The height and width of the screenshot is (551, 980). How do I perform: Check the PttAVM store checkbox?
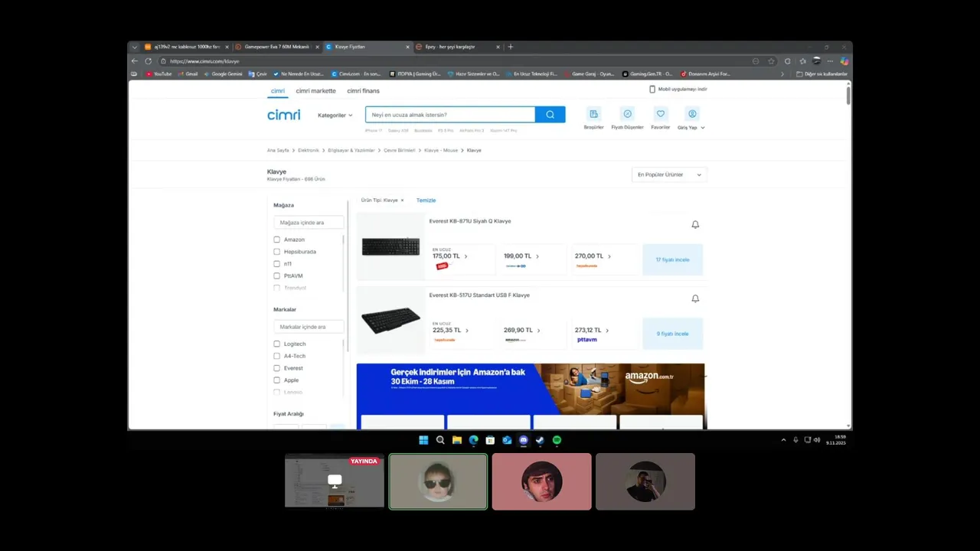coord(277,275)
